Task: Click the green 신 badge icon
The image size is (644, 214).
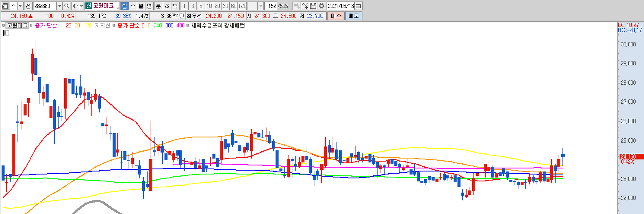Action: click(88, 6)
